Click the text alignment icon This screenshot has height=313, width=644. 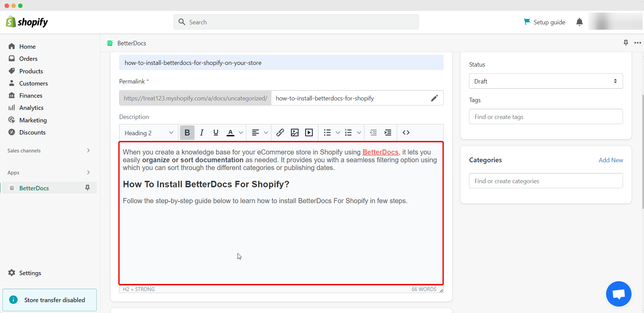click(x=256, y=133)
